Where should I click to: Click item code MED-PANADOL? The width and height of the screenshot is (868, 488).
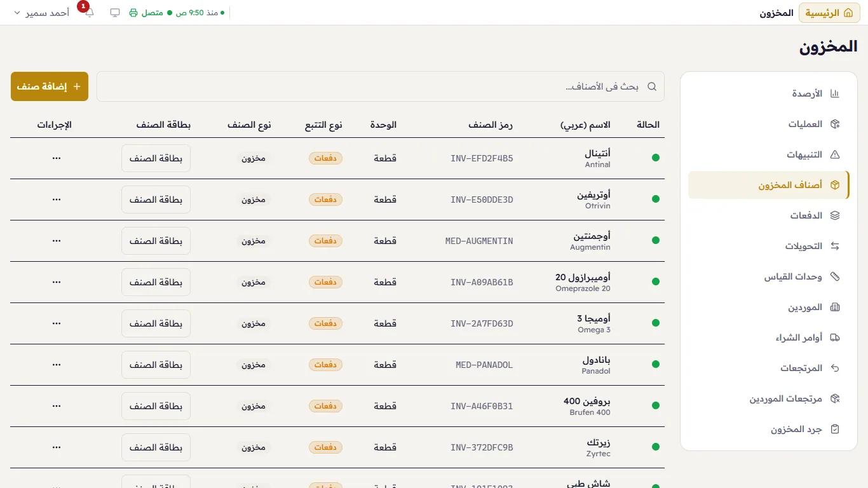484,365
